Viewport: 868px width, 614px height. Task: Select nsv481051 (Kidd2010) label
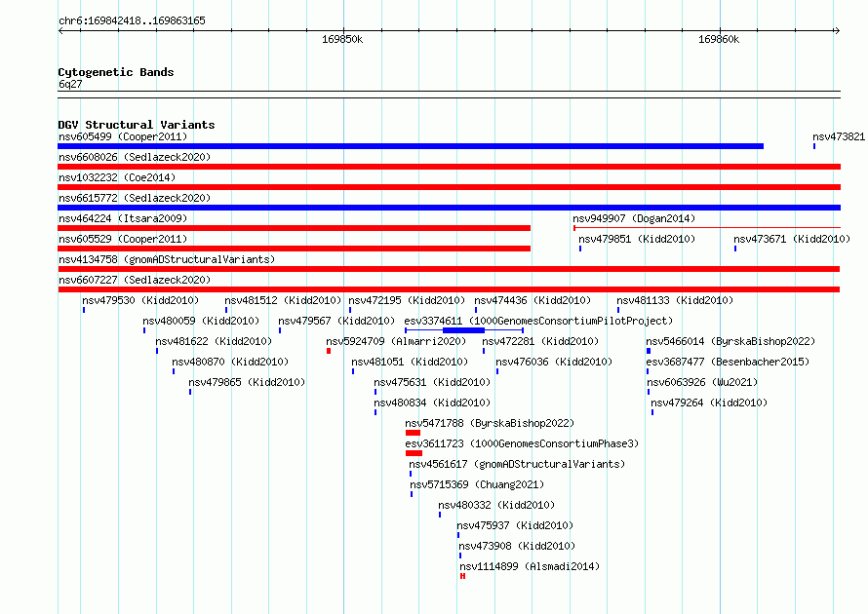pyautogui.click(x=410, y=362)
